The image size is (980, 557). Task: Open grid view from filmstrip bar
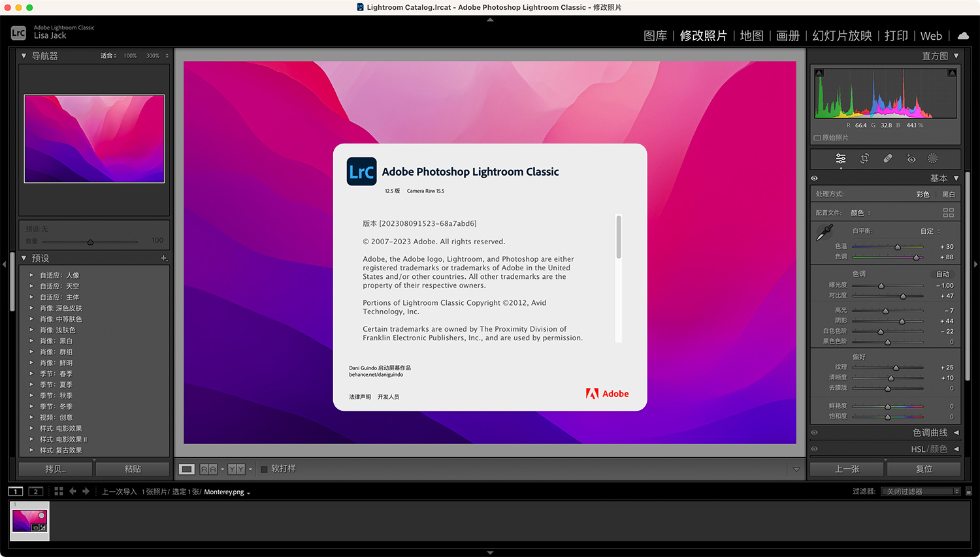pyautogui.click(x=59, y=491)
